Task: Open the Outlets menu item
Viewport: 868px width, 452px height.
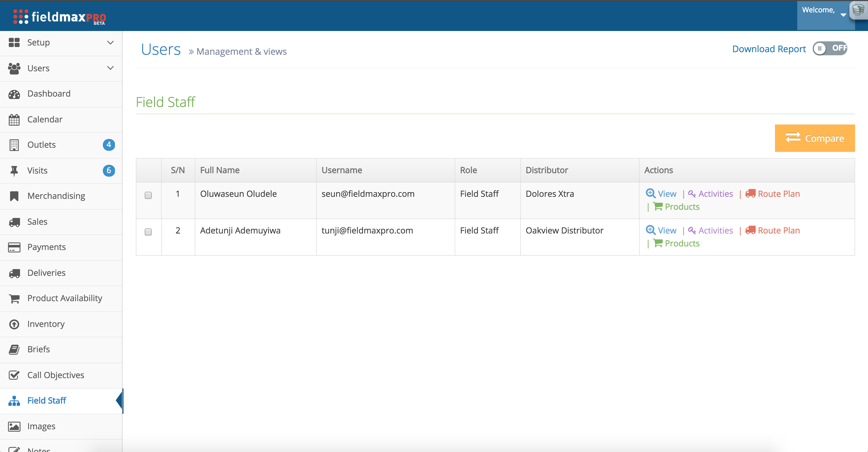Action: [41, 145]
